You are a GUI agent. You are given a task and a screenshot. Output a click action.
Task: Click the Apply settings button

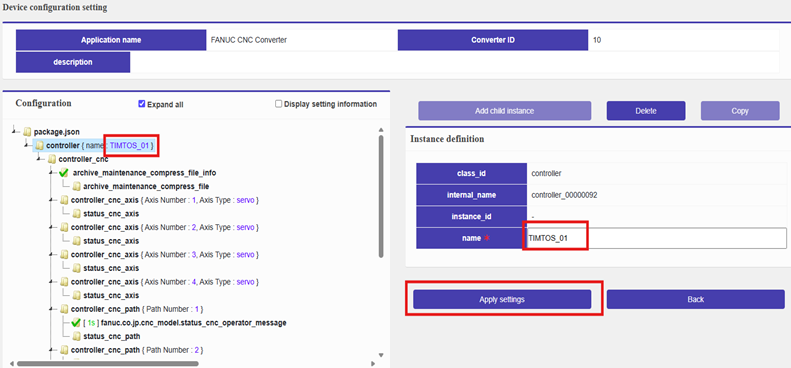click(x=502, y=299)
